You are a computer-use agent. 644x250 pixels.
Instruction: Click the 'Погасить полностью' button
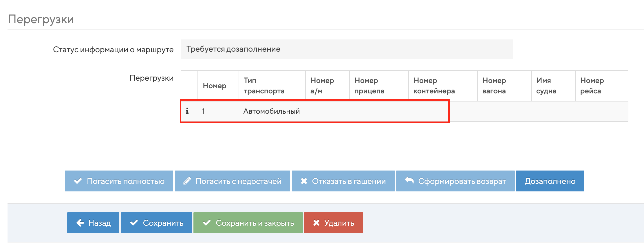click(119, 181)
